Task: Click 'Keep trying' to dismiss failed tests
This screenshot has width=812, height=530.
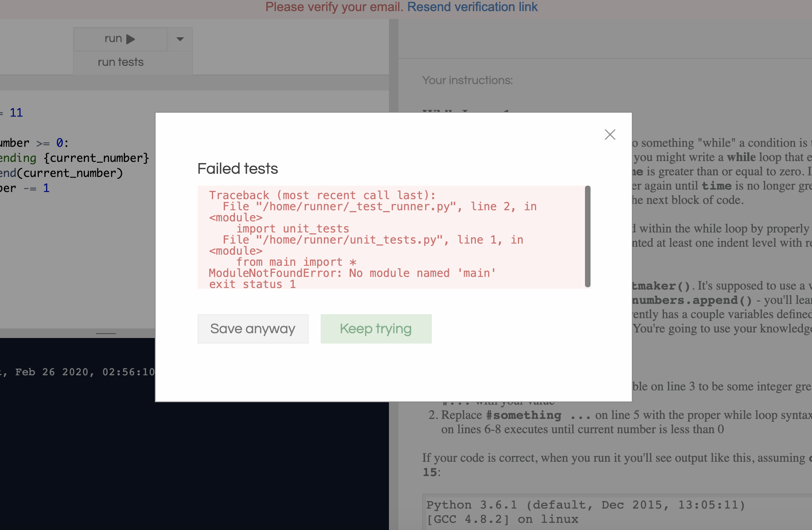Action: (375, 328)
